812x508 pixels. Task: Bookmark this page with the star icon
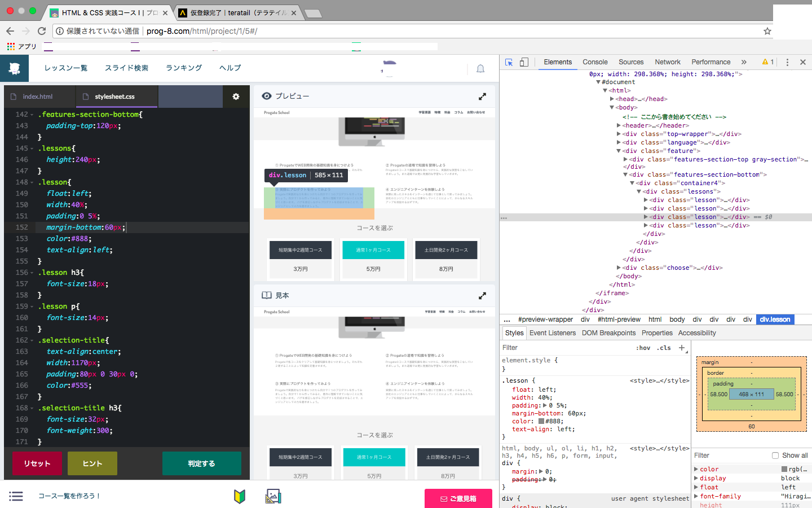(x=767, y=31)
